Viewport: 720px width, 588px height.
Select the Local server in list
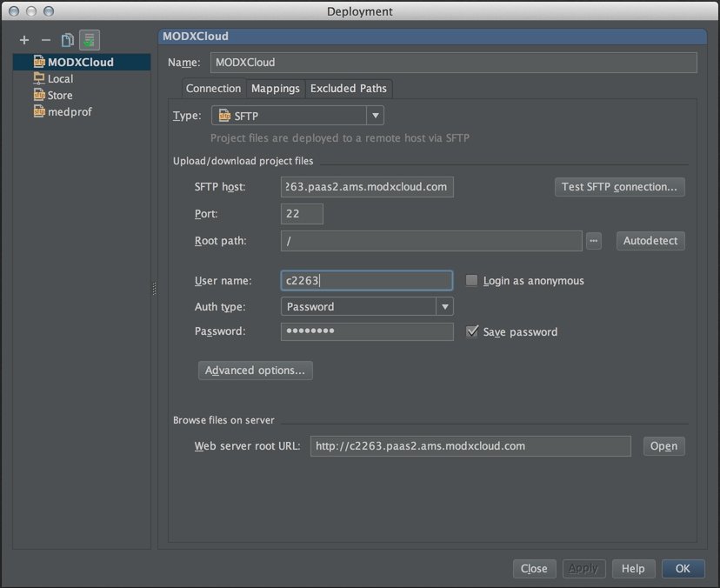[x=60, y=78]
